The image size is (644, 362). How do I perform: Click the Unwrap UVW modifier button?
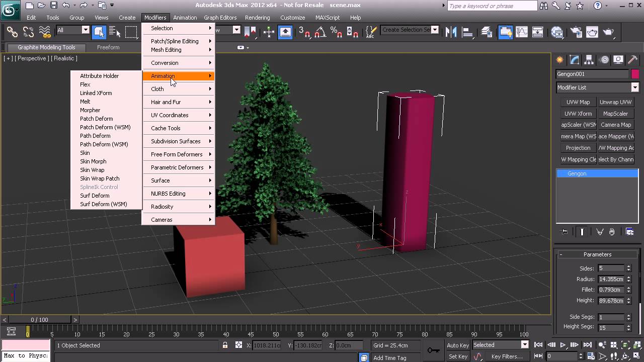[x=616, y=102]
